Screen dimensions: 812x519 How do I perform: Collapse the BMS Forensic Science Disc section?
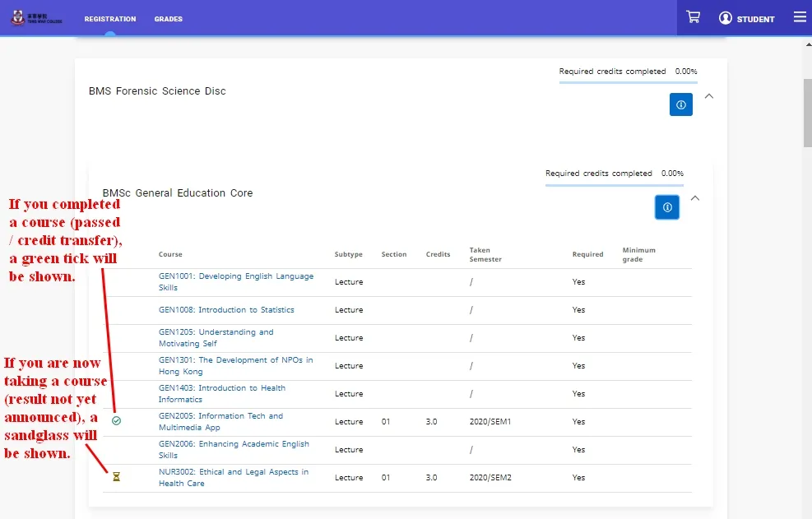click(x=709, y=96)
